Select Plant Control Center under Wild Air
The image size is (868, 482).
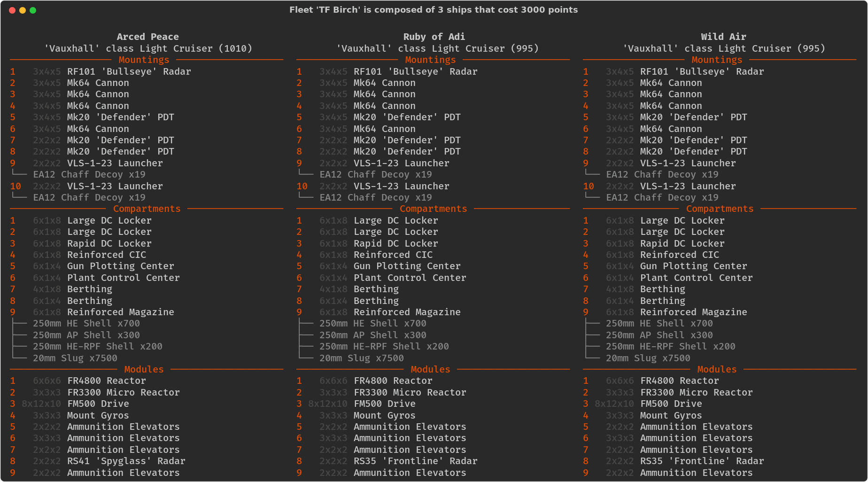point(696,278)
